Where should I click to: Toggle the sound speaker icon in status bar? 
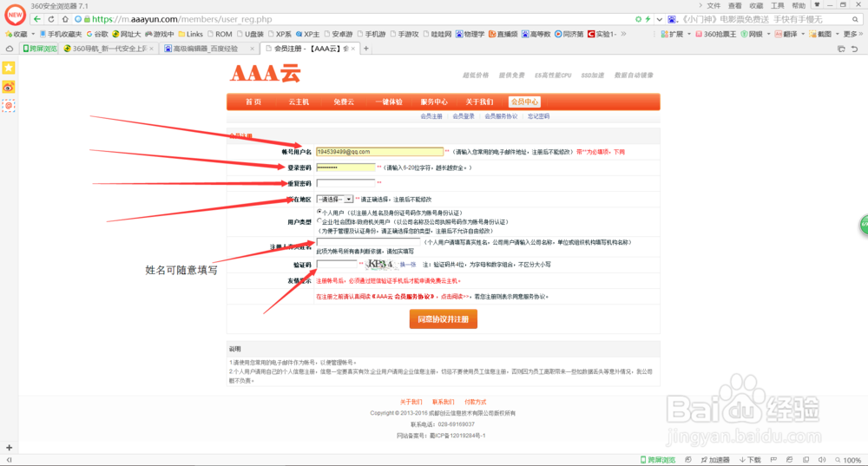[822, 460]
